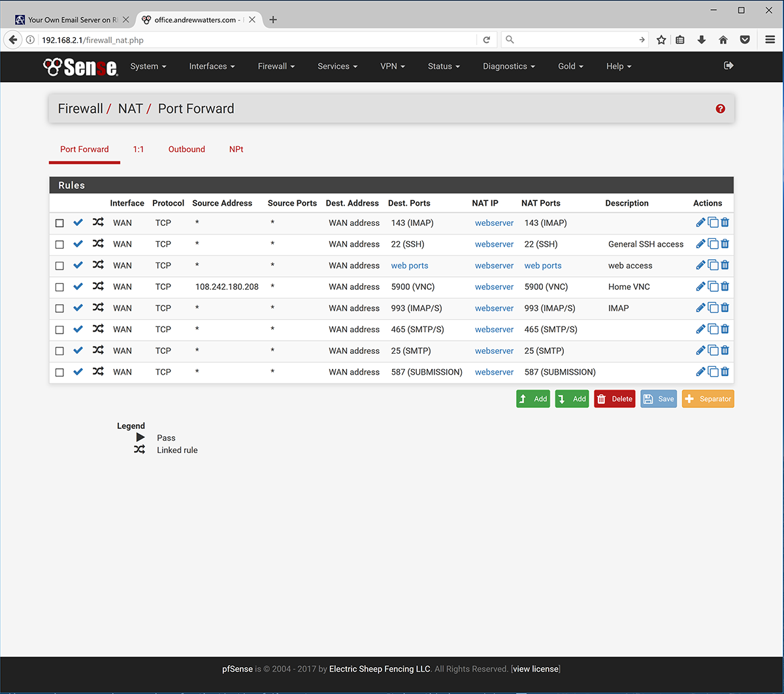Switch to the NPt tab
The width and height of the screenshot is (784, 694).
237,150
